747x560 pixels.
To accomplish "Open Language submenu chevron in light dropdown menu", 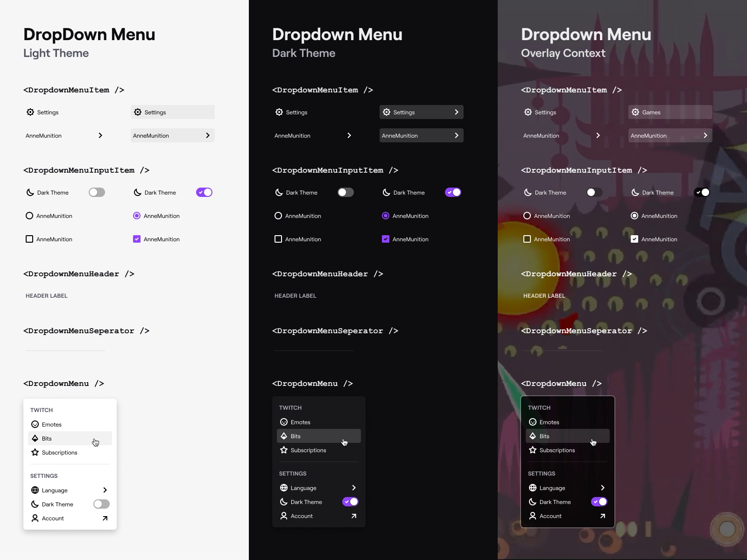I will [x=105, y=490].
